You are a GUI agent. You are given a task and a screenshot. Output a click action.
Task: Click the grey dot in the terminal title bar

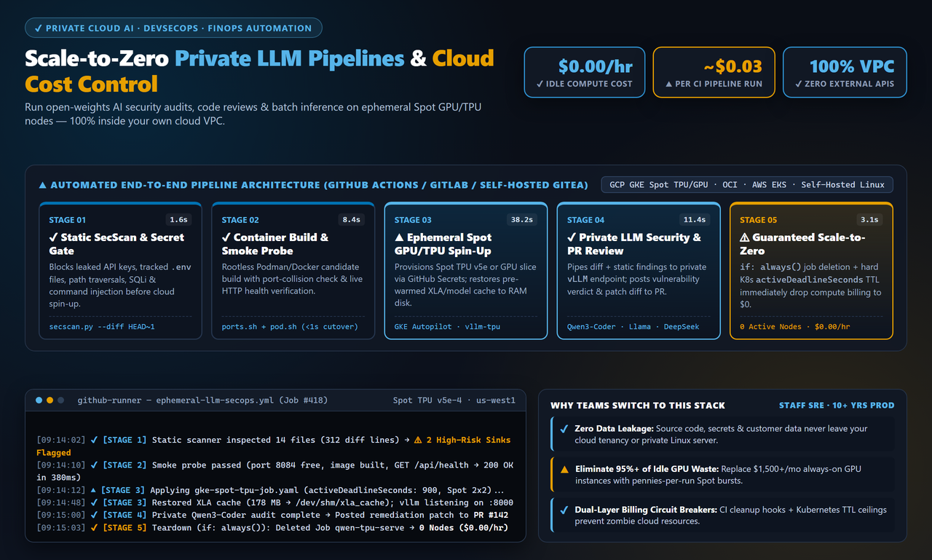[60, 400]
